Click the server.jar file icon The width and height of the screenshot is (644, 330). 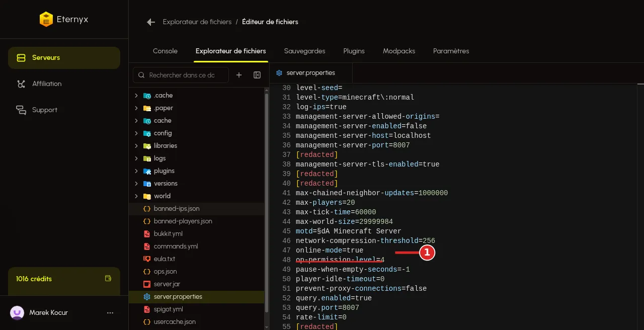click(x=147, y=284)
